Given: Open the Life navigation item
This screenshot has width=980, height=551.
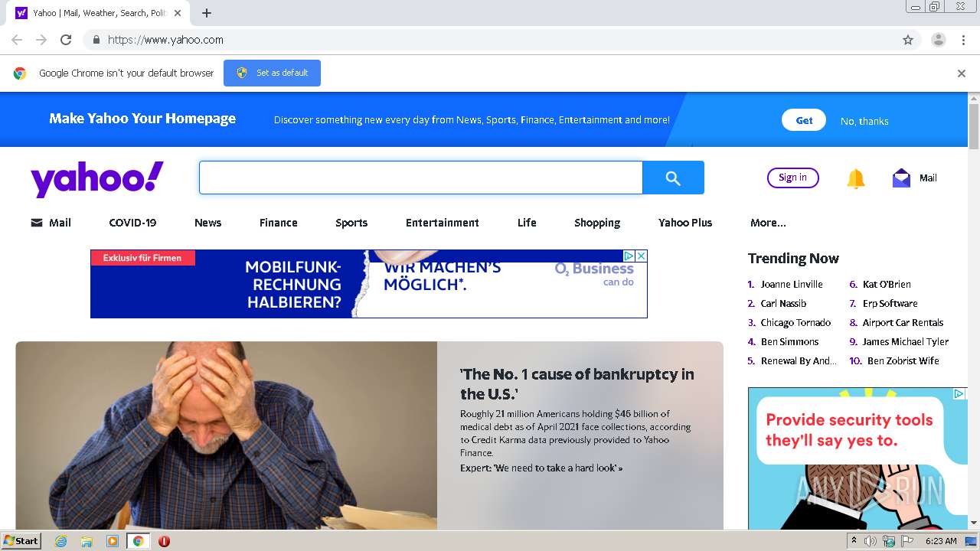Looking at the screenshot, I should pyautogui.click(x=527, y=223).
